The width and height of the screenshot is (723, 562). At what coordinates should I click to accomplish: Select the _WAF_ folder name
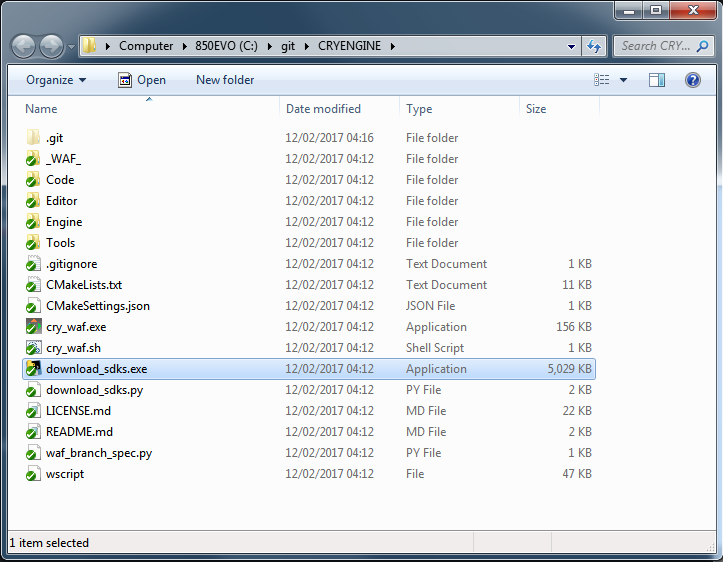(63, 159)
